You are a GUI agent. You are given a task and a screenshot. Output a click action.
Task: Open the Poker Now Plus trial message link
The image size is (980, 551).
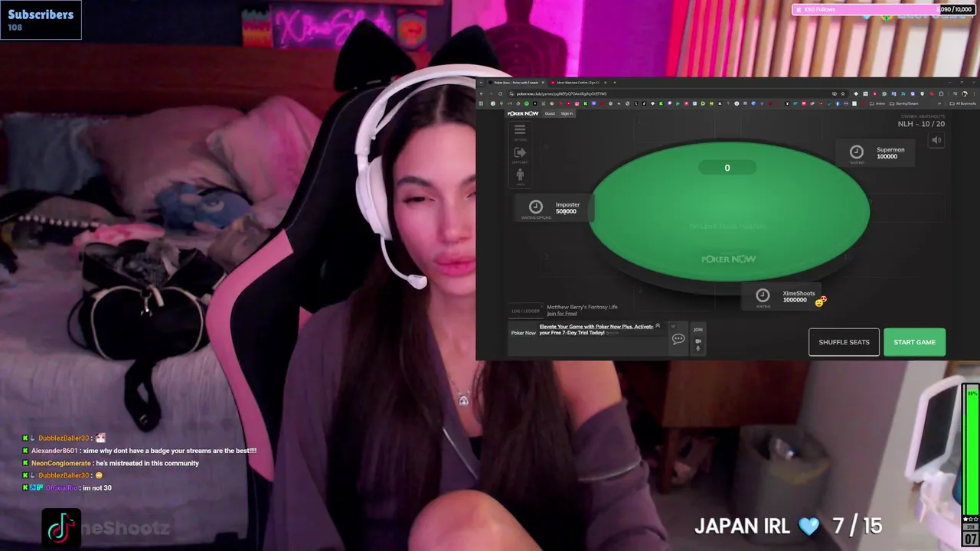(x=596, y=330)
